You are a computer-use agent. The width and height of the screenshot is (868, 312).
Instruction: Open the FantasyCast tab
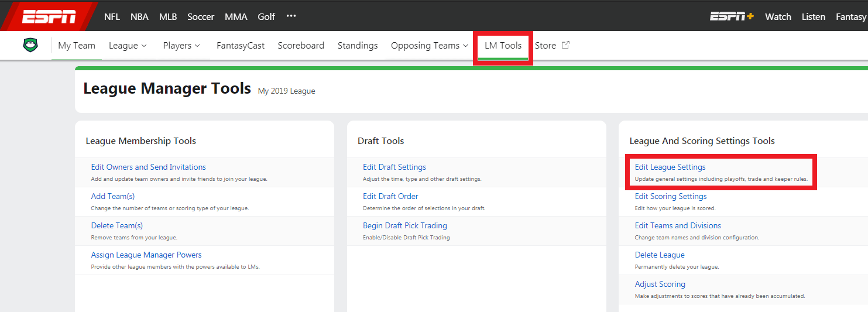(241, 45)
